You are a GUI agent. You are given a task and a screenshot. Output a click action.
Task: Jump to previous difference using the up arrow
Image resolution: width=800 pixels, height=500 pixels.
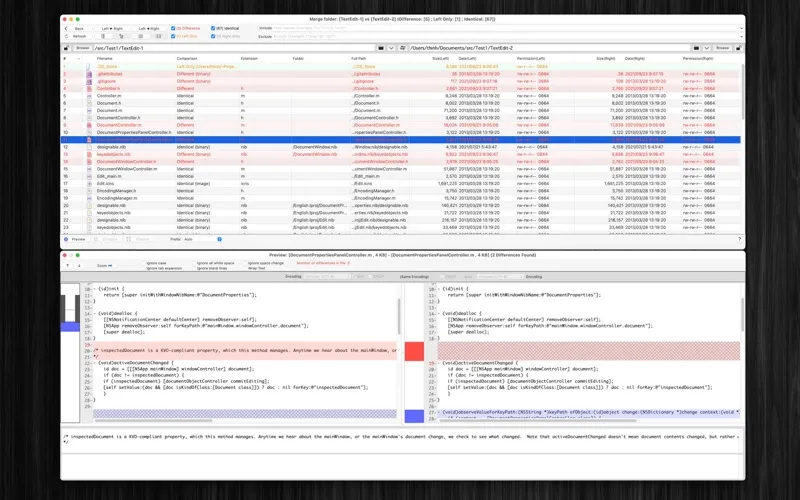point(67,266)
